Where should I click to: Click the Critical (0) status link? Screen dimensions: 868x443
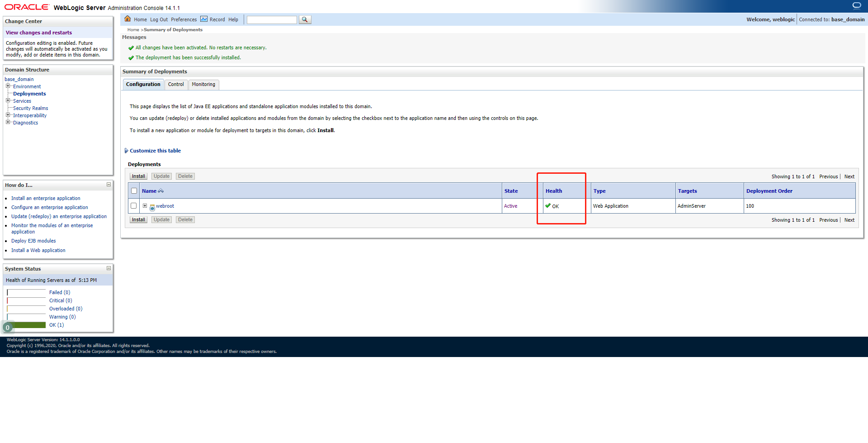pos(61,300)
